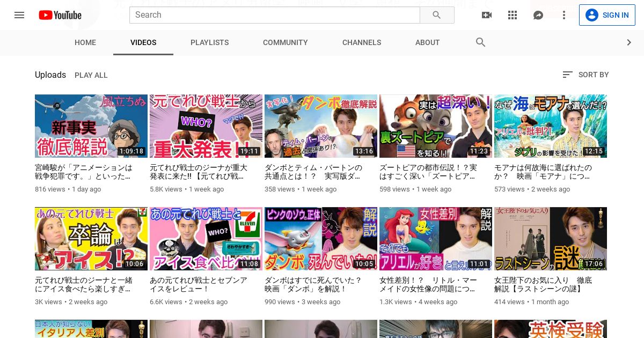
Task: Open title モアナは何故海に選ばれたのか
Action: coord(543,172)
